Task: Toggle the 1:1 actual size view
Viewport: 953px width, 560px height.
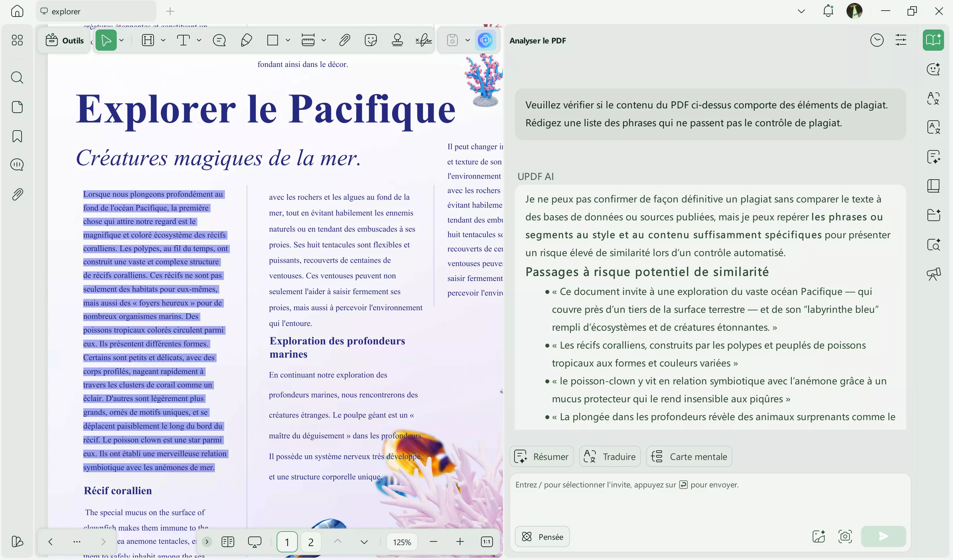Action: click(487, 541)
